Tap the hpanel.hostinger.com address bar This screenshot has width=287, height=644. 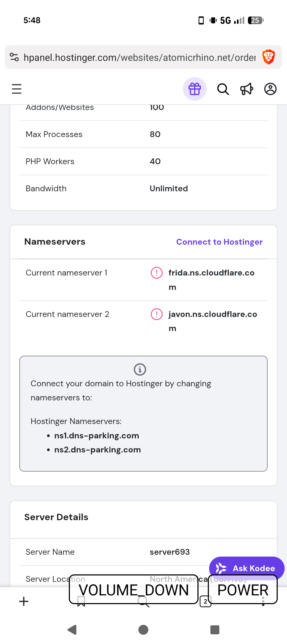click(x=140, y=57)
